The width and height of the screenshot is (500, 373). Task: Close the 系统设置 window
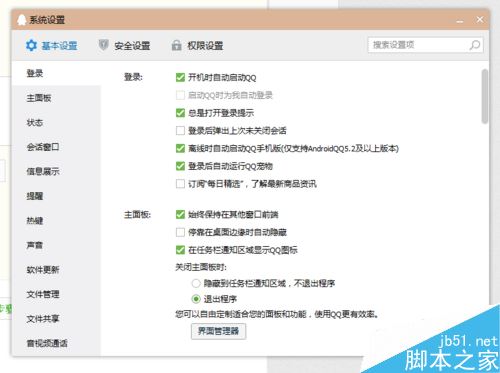[480, 20]
